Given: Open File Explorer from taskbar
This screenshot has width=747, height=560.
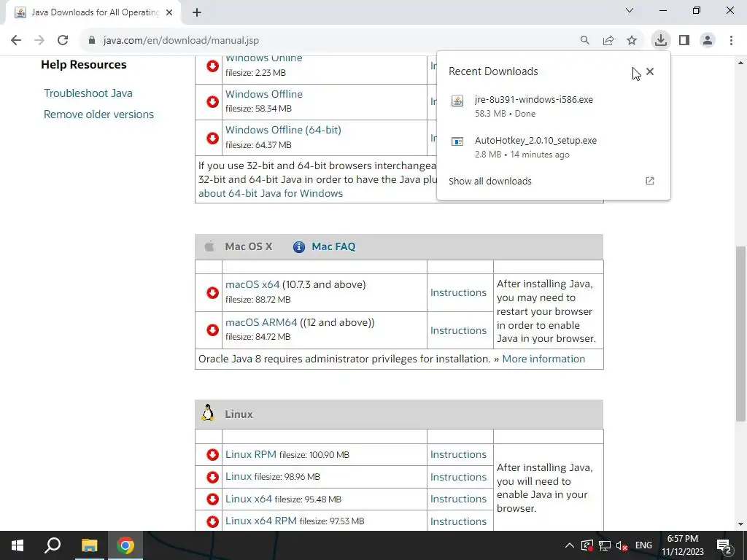Looking at the screenshot, I should [x=89, y=545].
